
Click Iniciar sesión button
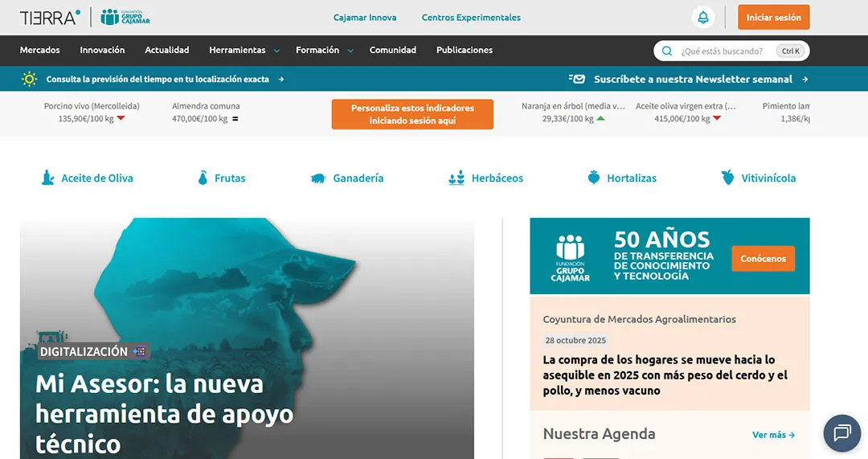(x=773, y=17)
